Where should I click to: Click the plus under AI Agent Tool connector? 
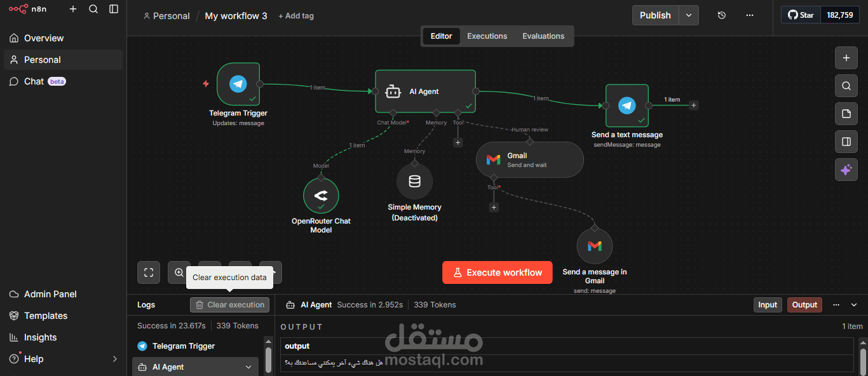coord(458,142)
